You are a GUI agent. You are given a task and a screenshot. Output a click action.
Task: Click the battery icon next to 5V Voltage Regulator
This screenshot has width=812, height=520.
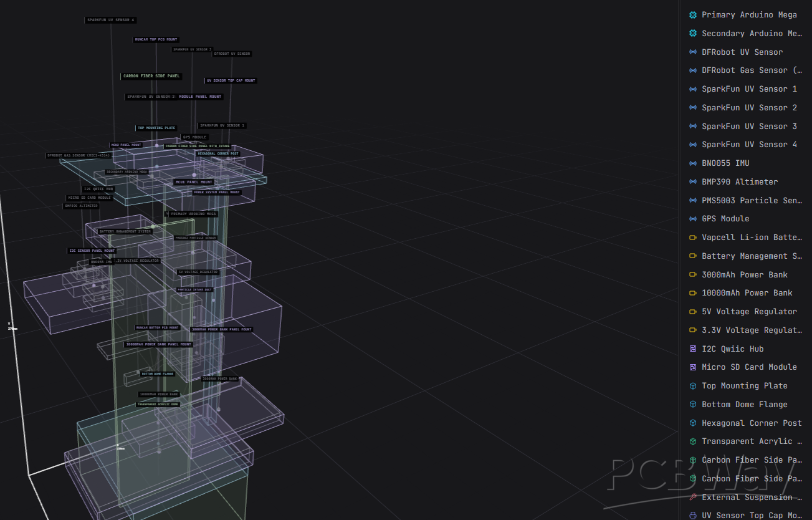(692, 312)
